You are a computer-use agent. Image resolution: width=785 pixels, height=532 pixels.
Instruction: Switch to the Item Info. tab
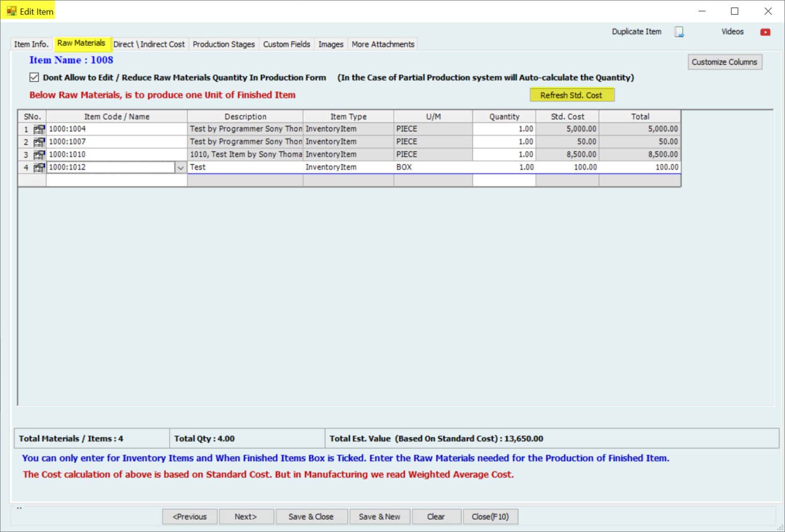click(x=31, y=44)
